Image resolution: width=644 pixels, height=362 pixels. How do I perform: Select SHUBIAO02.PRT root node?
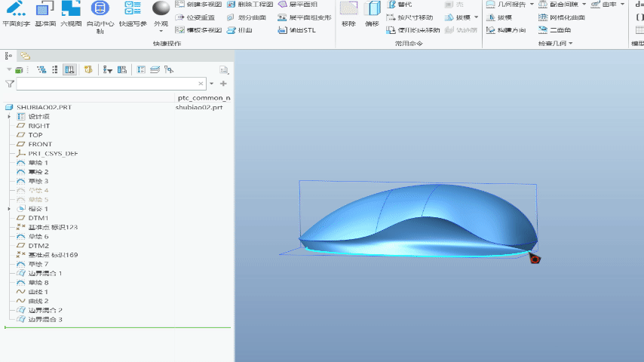[38, 107]
